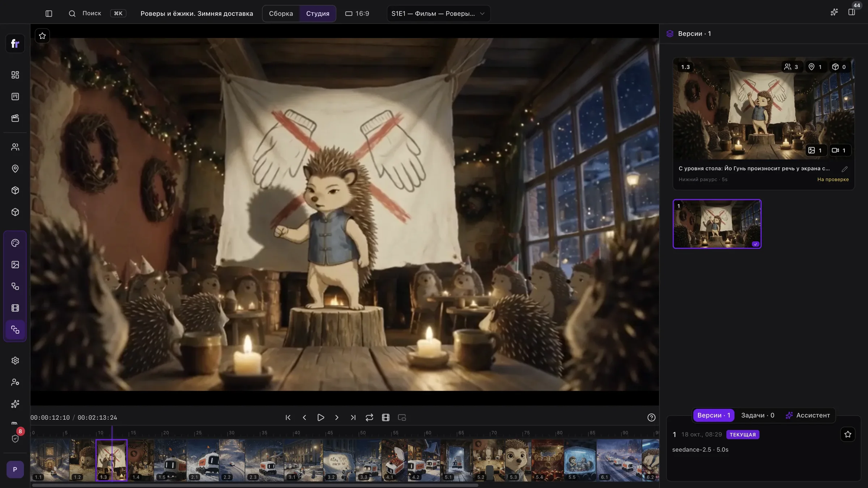Toggle the left sidebar panel
The height and width of the screenshot is (488, 868).
click(49, 13)
